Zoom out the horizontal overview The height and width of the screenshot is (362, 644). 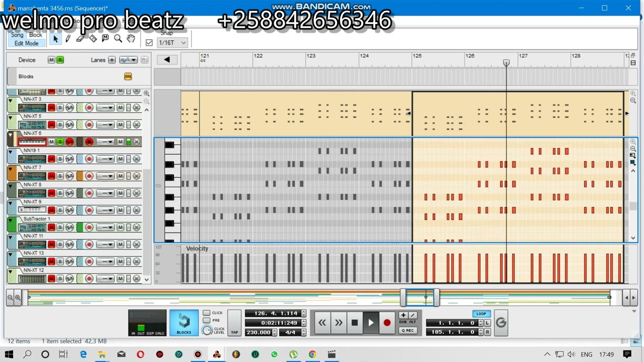point(10,298)
